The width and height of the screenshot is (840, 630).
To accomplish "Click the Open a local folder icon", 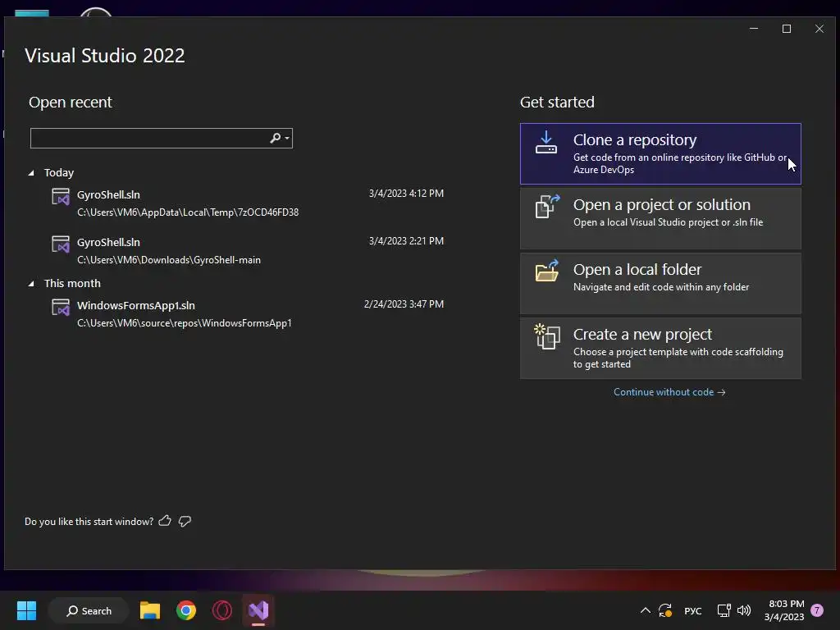I will (x=547, y=271).
